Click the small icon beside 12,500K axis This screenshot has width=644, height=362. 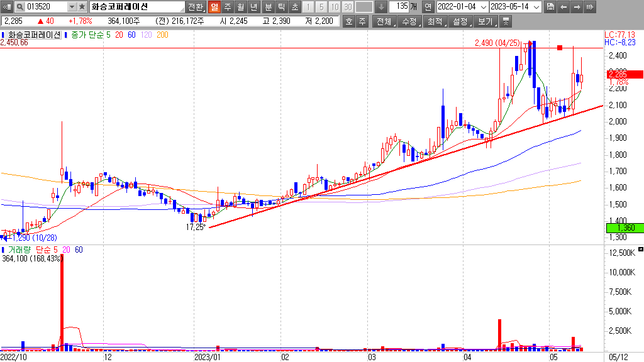pos(640,249)
